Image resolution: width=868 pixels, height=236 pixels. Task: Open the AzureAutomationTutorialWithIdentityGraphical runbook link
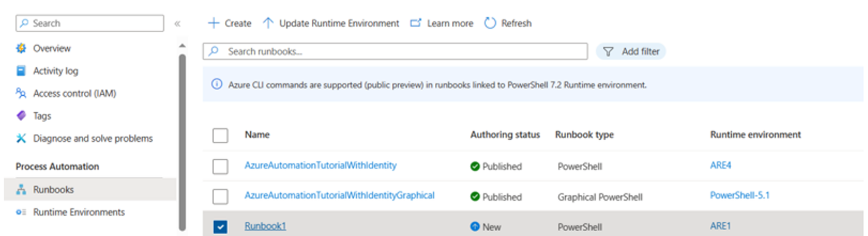point(339,195)
